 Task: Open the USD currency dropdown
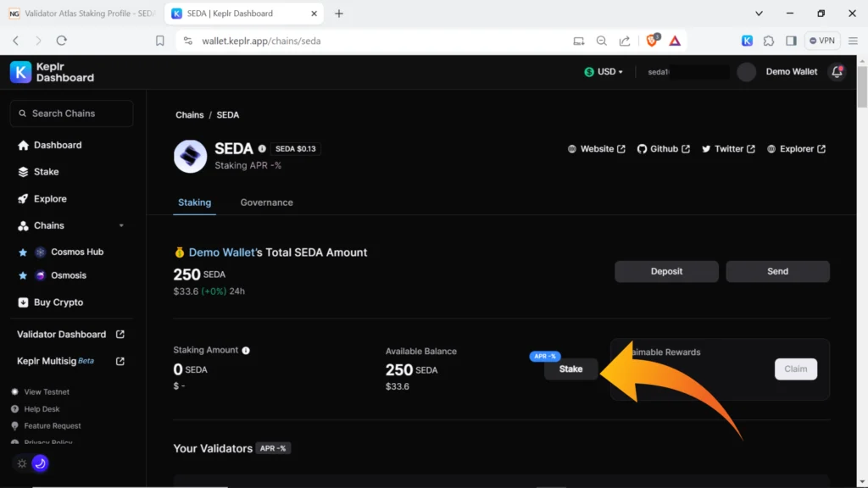[x=604, y=72]
